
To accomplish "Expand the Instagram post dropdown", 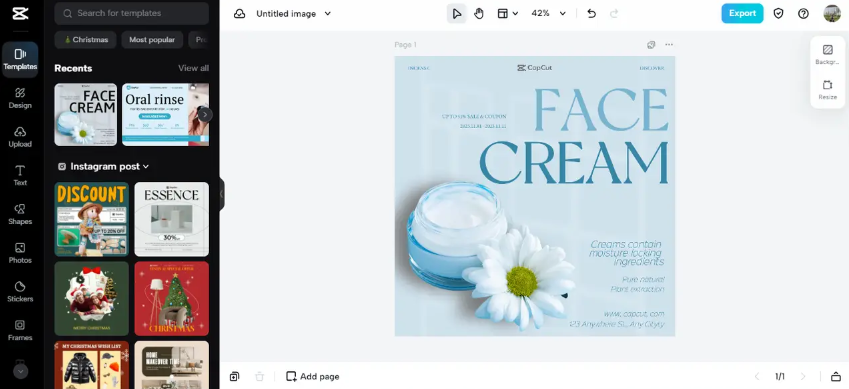I will click(x=103, y=166).
